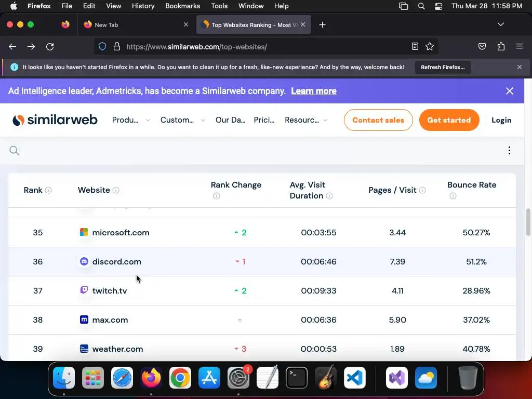
Task: Open a new tab with the plus button
Action: 322,25
